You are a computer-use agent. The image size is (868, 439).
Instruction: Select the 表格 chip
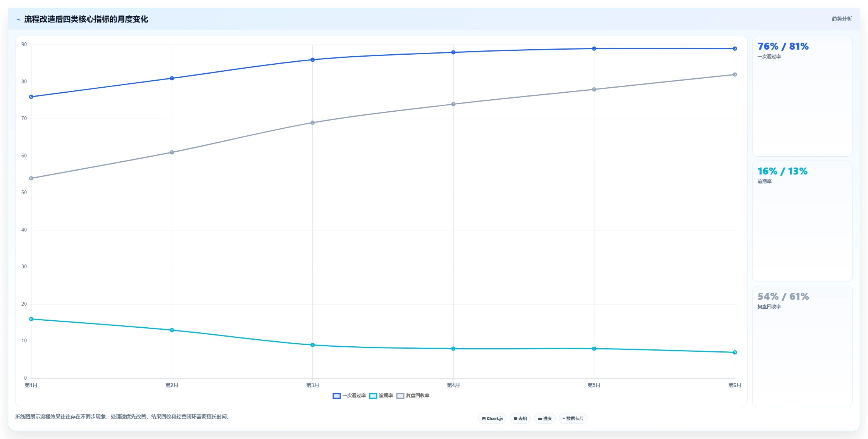[520, 418]
